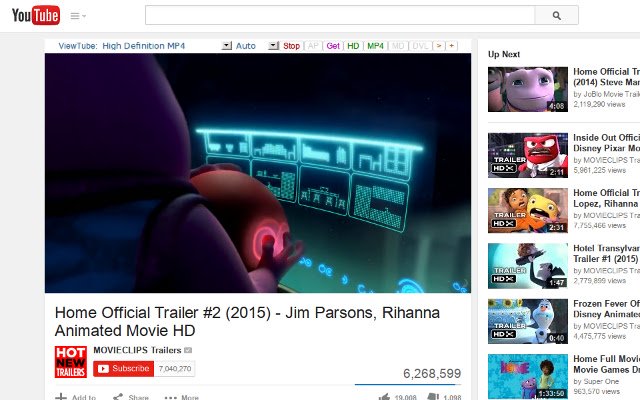The width and height of the screenshot is (640, 400).
Task: Click the 7,040,270 subscriber count
Action: pos(175,369)
